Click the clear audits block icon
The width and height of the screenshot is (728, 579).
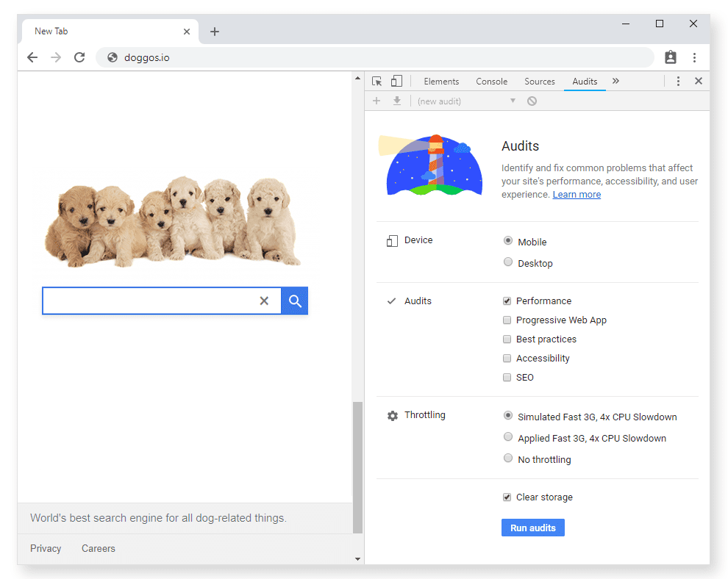point(532,101)
